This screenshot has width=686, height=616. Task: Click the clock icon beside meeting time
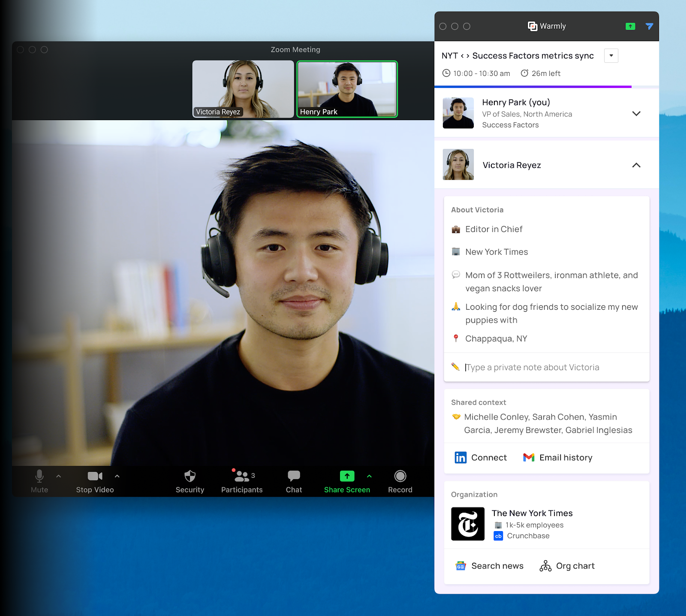(x=446, y=73)
